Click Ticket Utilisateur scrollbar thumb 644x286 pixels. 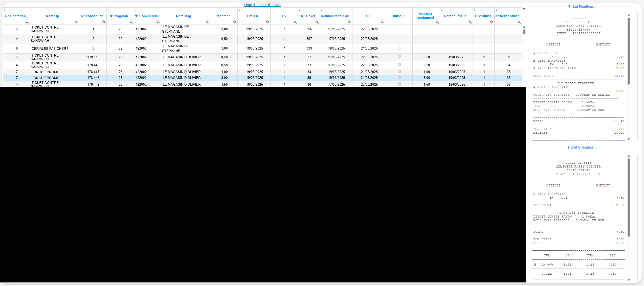629,197
